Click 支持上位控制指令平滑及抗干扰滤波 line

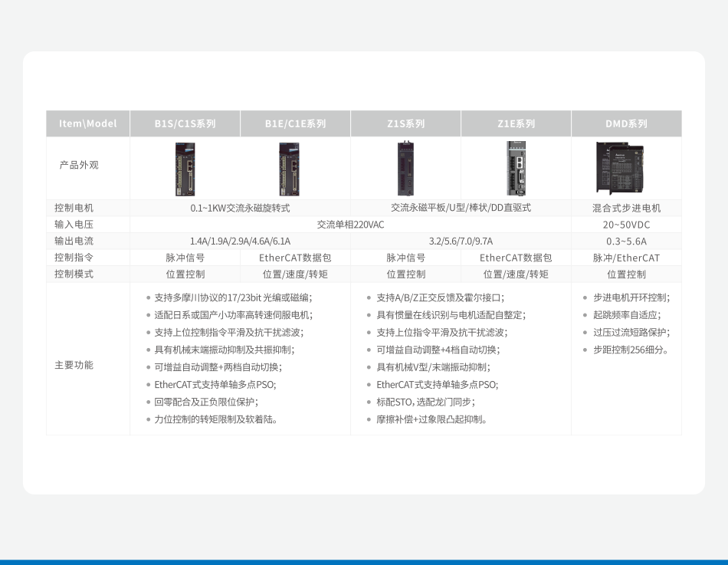(229, 333)
